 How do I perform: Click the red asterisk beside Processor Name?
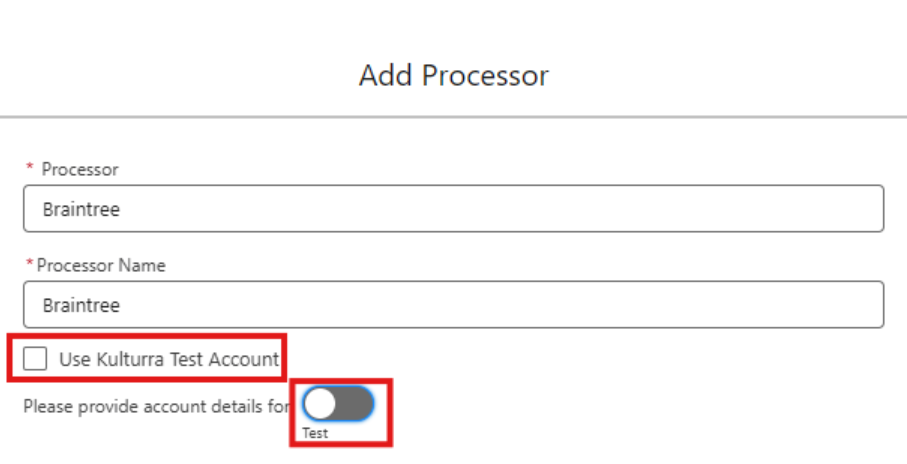[30, 265]
